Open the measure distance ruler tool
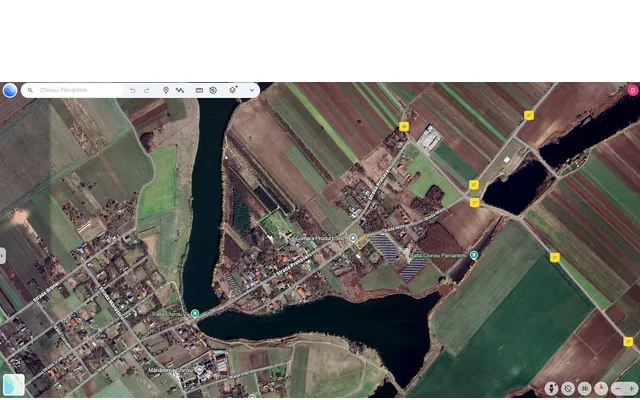The height and width of the screenshot is (400, 640). [x=199, y=90]
